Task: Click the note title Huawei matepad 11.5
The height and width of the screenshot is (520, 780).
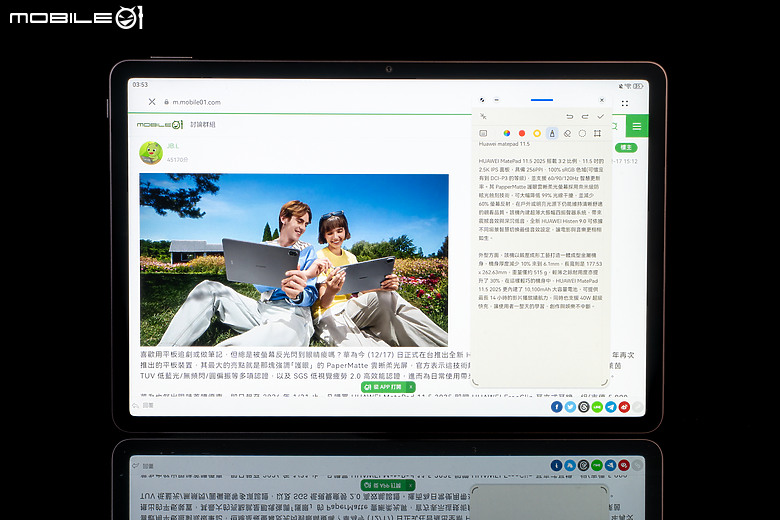Action: [x=504, y=144]
